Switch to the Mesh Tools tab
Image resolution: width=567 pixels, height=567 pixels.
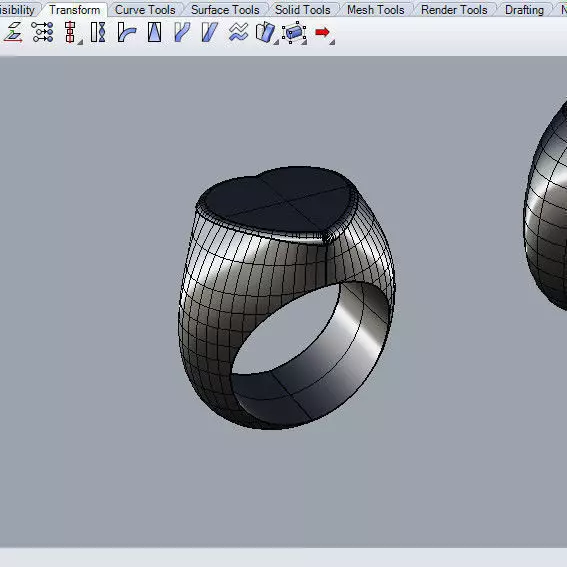[x=376, y=10]
